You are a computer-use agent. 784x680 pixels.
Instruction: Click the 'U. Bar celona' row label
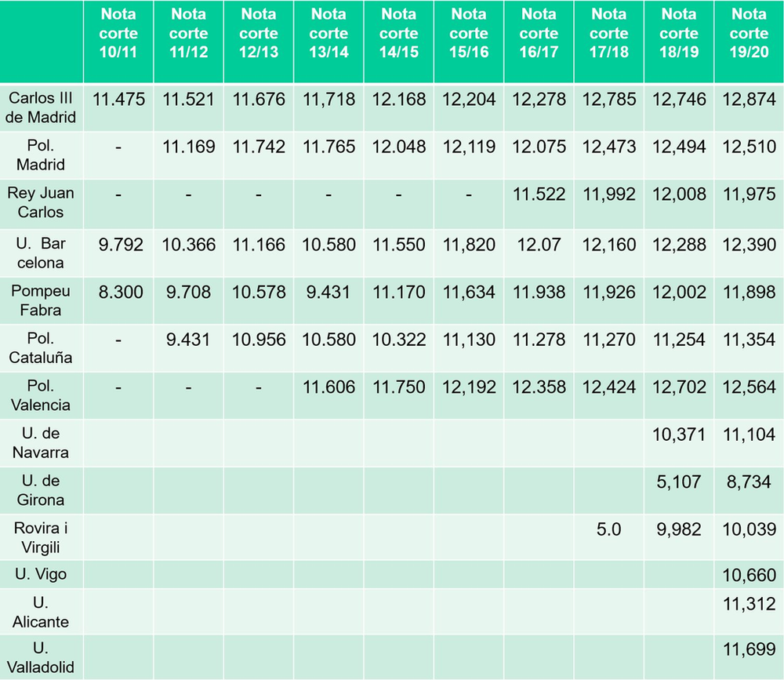41,253
